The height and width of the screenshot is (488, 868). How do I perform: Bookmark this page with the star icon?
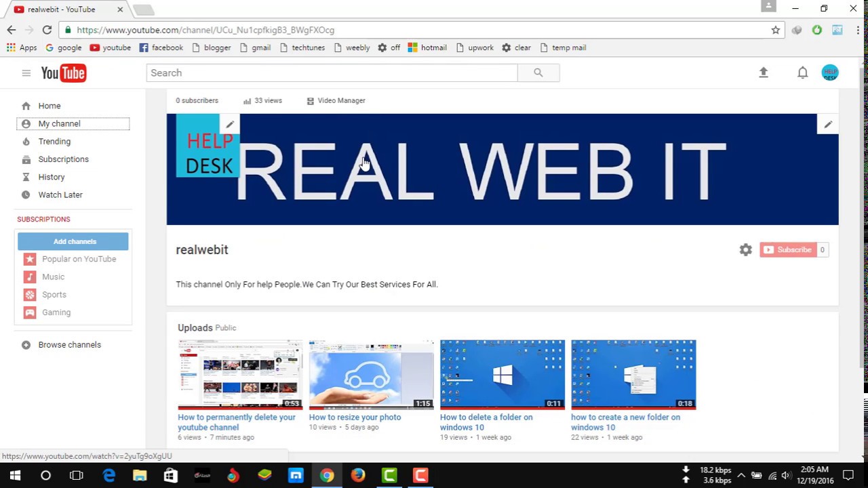pyautogui.click(x=776, y=30)
